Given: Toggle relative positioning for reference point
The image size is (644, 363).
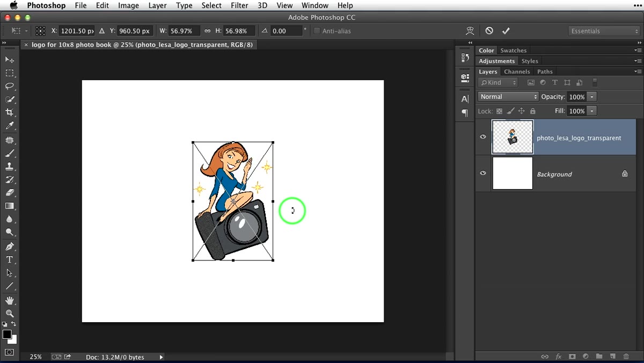Looking at the screenshot, I should 101,31.
